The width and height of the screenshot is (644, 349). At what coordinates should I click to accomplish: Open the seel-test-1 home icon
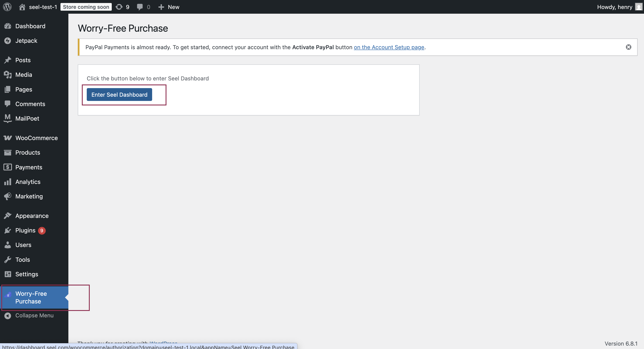coord(22,7)
